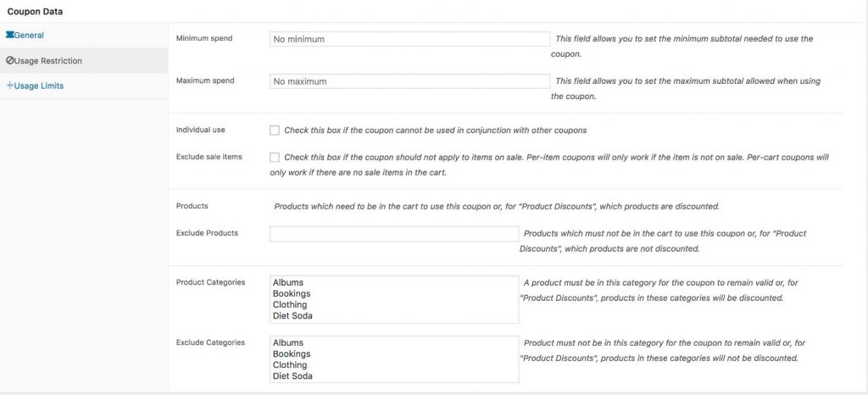Click the Minimum spend input field
The width and height of the screenshot is (868, 395).
(x=409, y=39)
